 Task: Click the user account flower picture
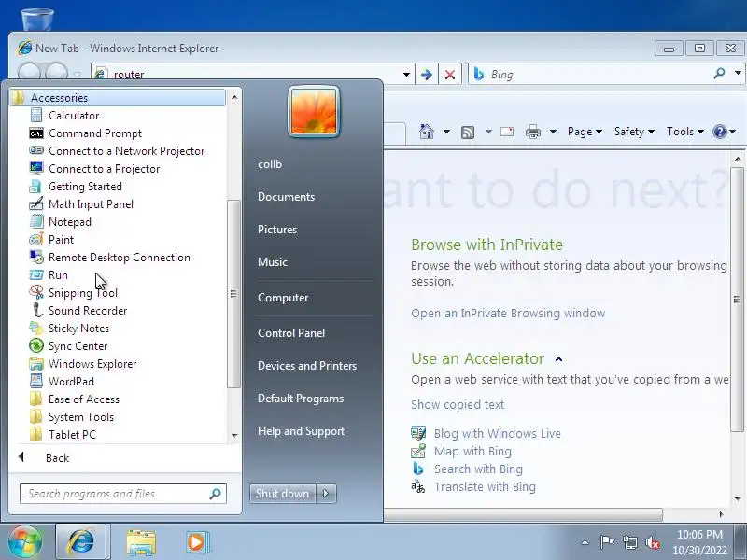click(x=314, y=111)
